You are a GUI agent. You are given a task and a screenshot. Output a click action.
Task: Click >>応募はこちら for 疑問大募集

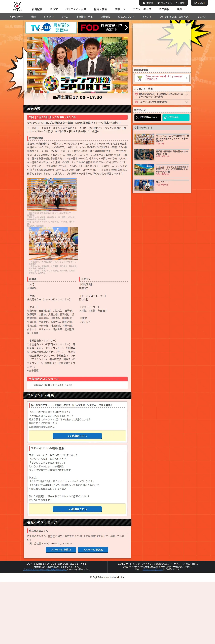point(77,509)
